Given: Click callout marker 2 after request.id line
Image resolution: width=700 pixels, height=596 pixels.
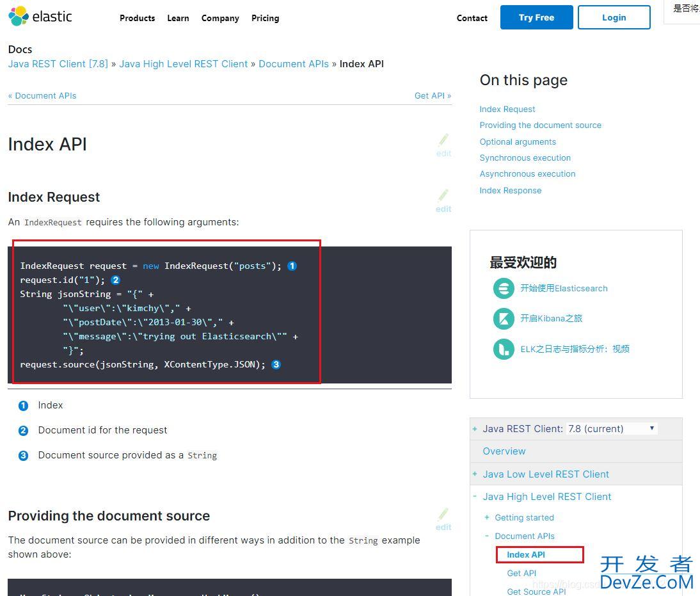Looking at the screenshot, I should tap(115, 280).
